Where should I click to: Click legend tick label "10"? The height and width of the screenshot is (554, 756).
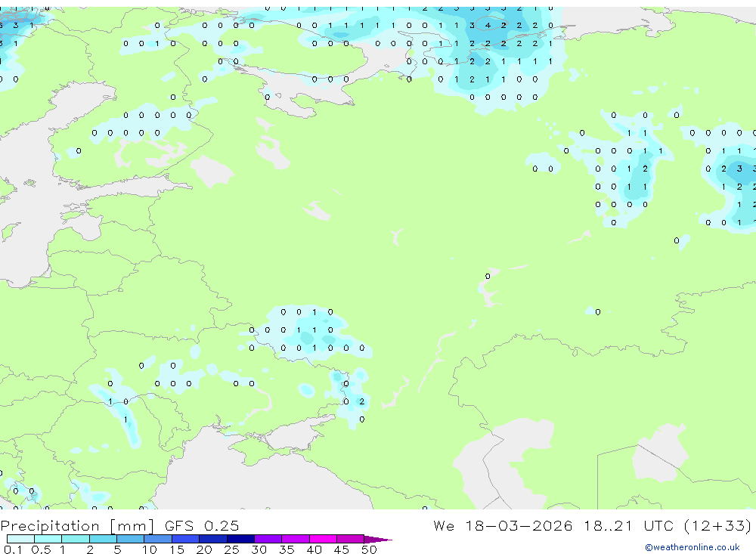150,549
